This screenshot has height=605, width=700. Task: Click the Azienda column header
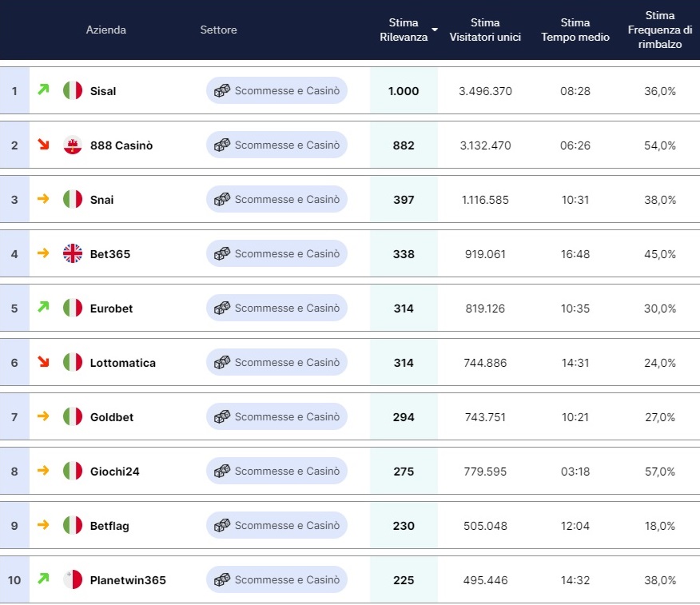click(x=106, y=30)
